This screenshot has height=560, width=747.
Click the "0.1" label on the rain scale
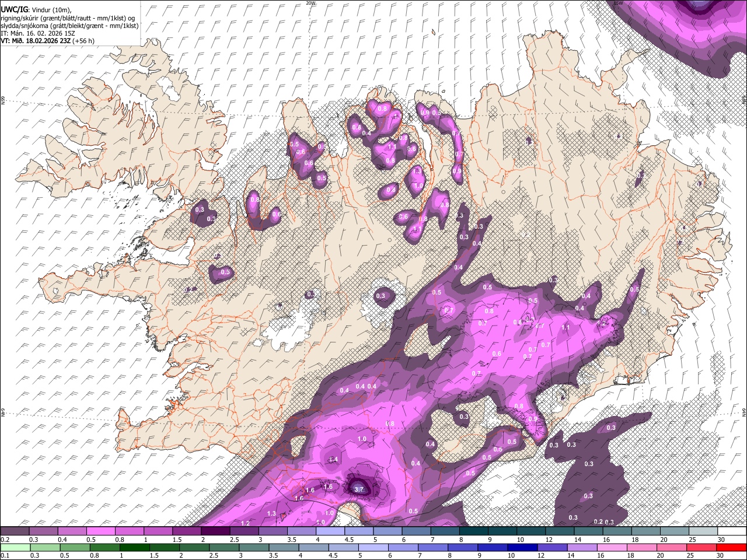(5, 555)
